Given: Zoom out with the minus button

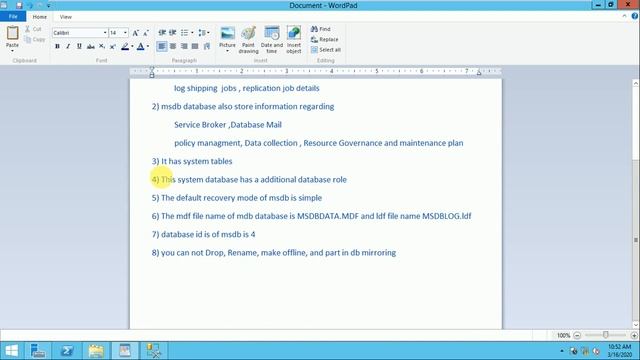Looking at the screenshot, I should click(x=577, y=336).
